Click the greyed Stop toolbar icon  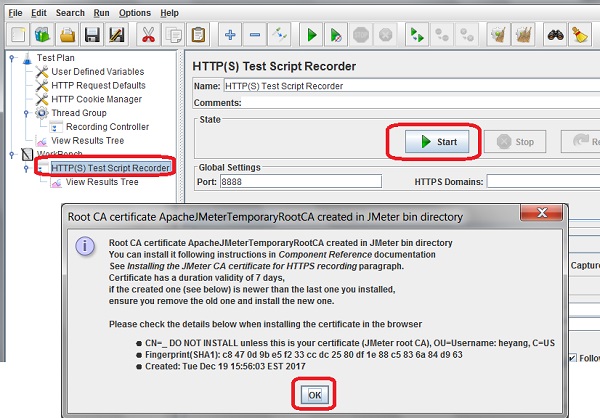point(361,35)
